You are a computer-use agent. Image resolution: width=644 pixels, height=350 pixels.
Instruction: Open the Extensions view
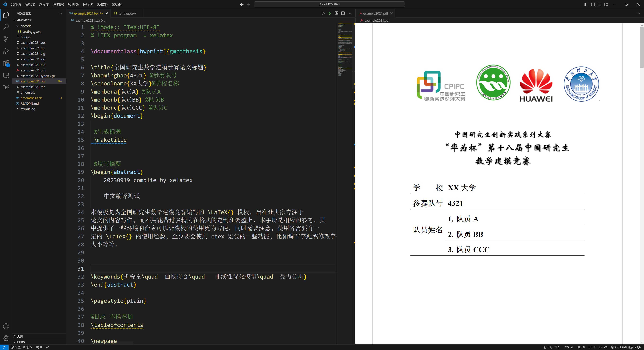click(6, 64)
